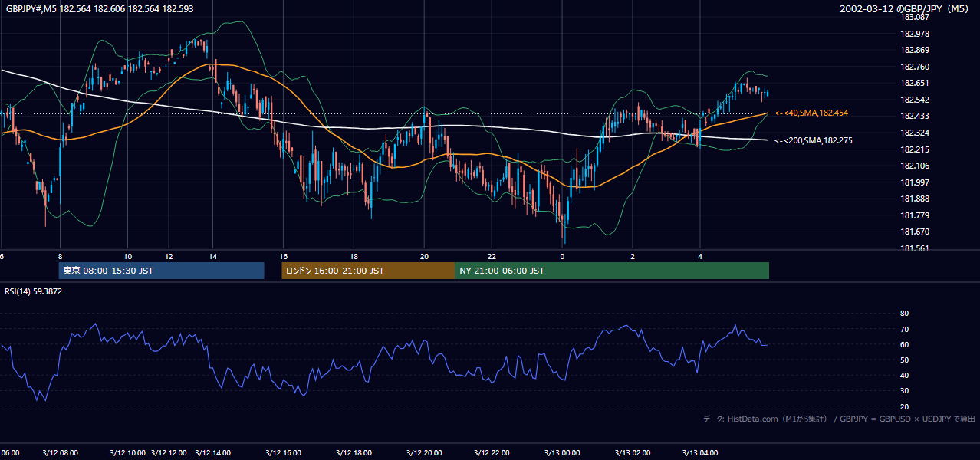Click price axis value 182.978
The image size is (980, 460).
coord(914,34)
